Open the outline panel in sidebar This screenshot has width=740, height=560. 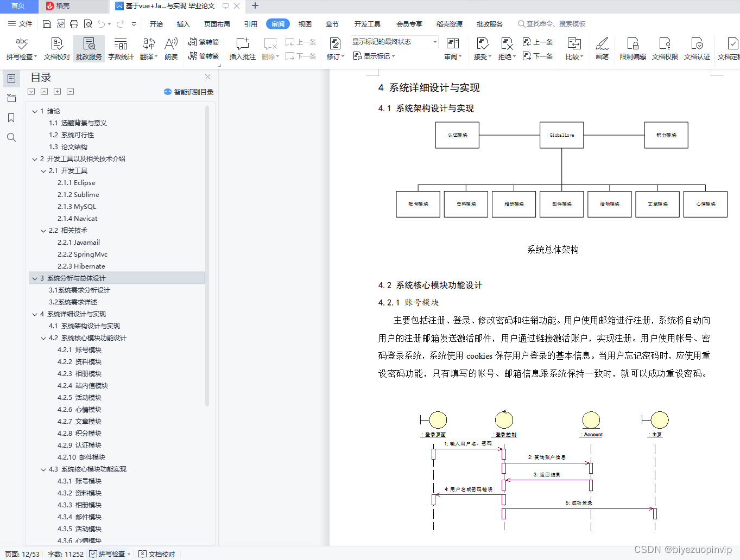pyautogui.click(x=11, y=79)
